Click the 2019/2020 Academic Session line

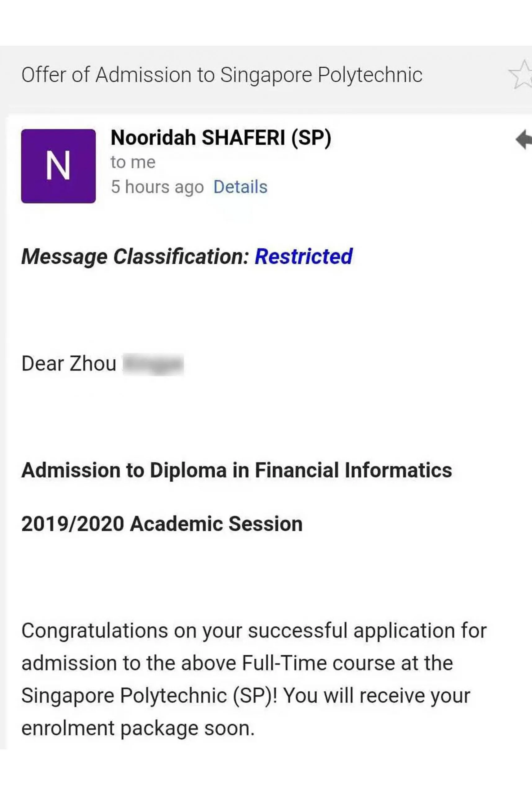click(162, 524)
